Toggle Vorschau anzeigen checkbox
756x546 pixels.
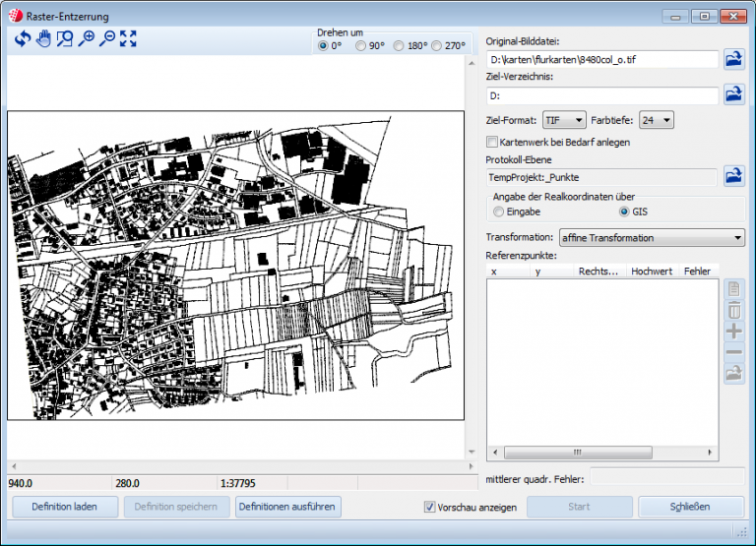point(429,507)
